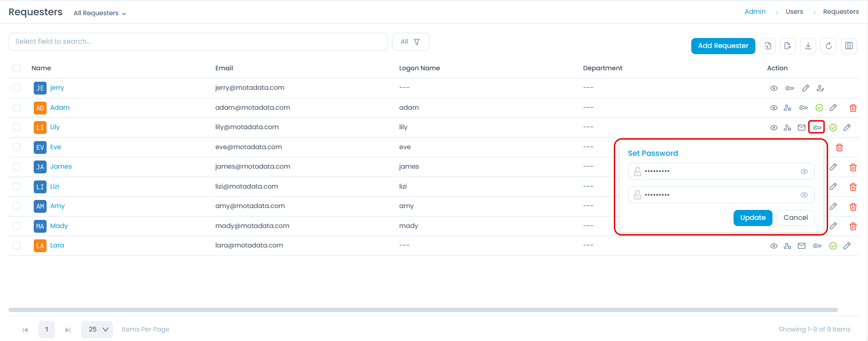Check the checkbox for Eve
Image resolution: width=868 pixels, height=341 pixels.
17,147
